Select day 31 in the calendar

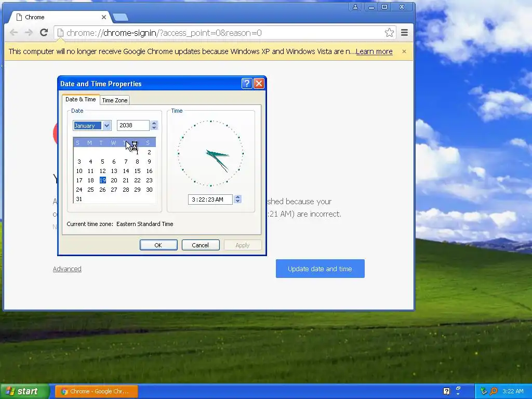tap(79, 199)
